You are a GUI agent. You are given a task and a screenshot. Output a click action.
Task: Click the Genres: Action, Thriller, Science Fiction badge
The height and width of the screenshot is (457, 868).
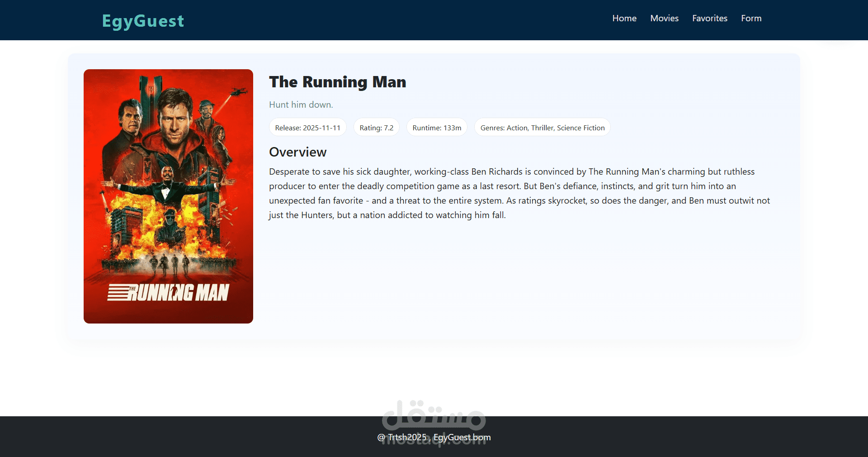542,128
